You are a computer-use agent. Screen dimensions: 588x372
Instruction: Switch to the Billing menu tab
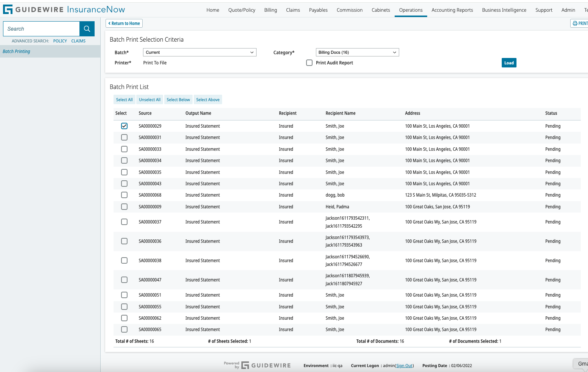(x=270, y=10)
